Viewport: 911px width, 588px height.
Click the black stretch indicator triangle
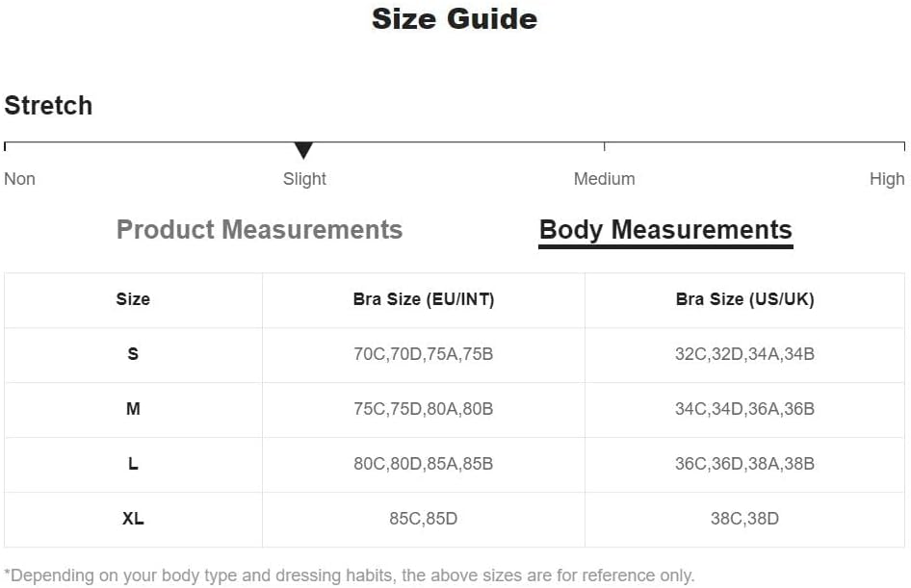point(303,150)
